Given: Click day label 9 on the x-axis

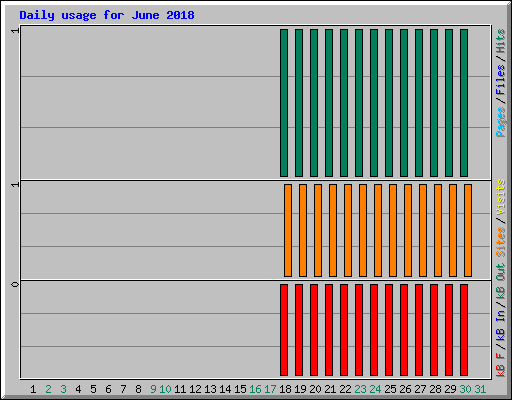Looking at the screenshot, I should 153,389.
